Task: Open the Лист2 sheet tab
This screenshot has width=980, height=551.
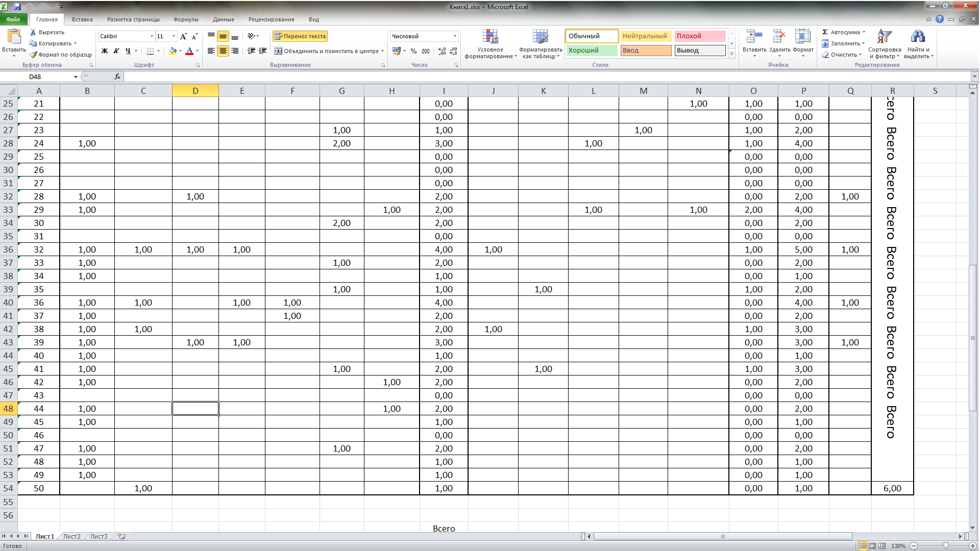Action: tap(71, 536)
